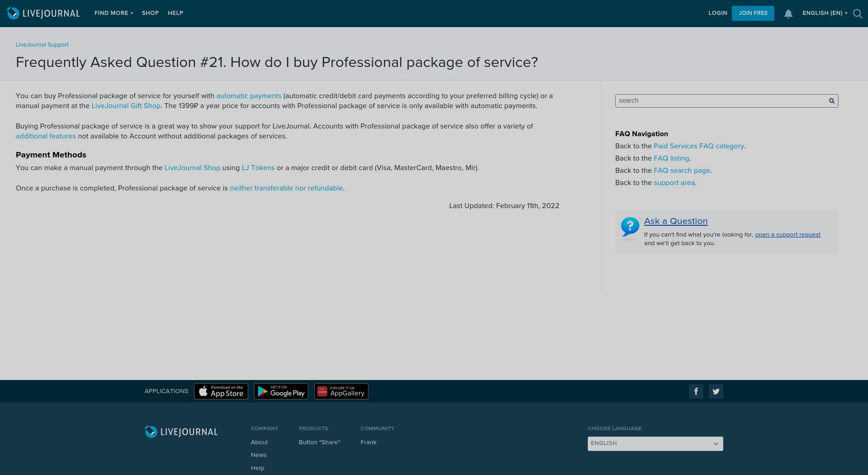Open the English (EN) language dropdown
Image resolution: width=868 pixels, height=475 pixels.
click(x=825, y=13)
